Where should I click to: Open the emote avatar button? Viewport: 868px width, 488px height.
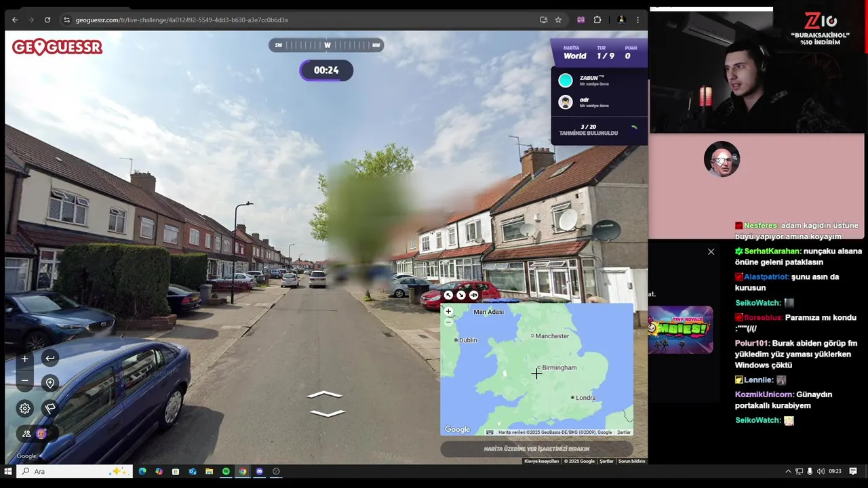pos(41,434)
